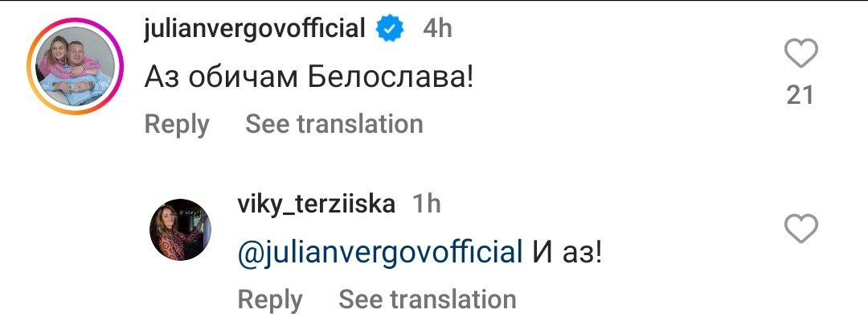
Task: Reply to viky_terziiska's comment
Action: tap(270, 299)
